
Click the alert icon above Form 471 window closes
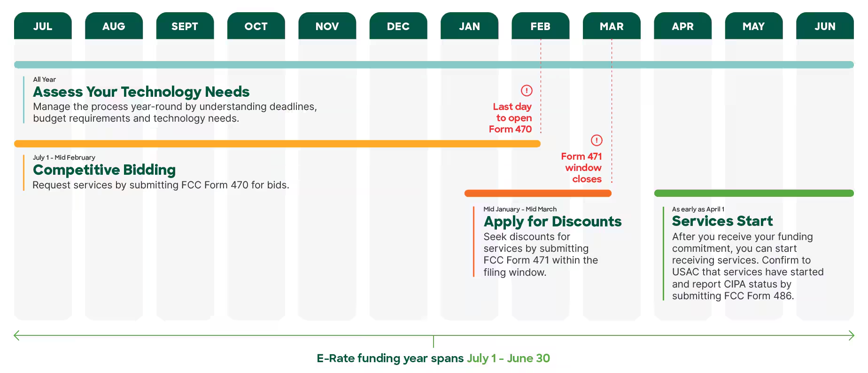[597, 140]
